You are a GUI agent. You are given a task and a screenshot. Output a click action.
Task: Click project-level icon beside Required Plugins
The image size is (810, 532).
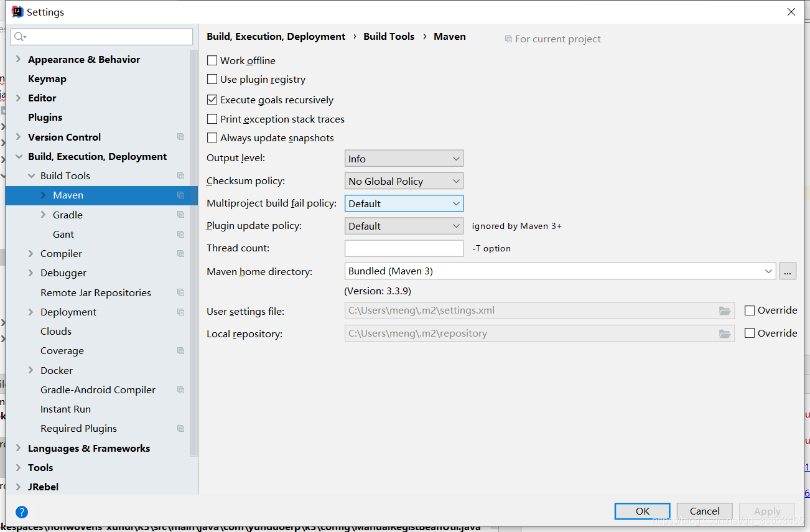180,428
